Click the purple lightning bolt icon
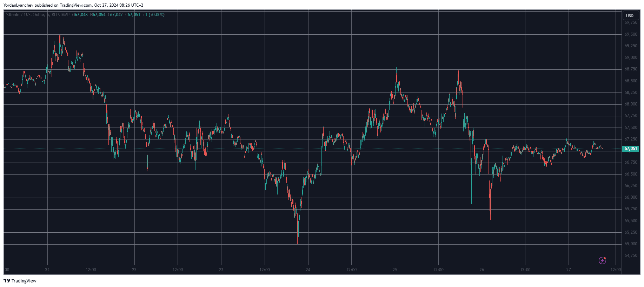This screenshot has width=644, height=287. (x=602, y=260)
